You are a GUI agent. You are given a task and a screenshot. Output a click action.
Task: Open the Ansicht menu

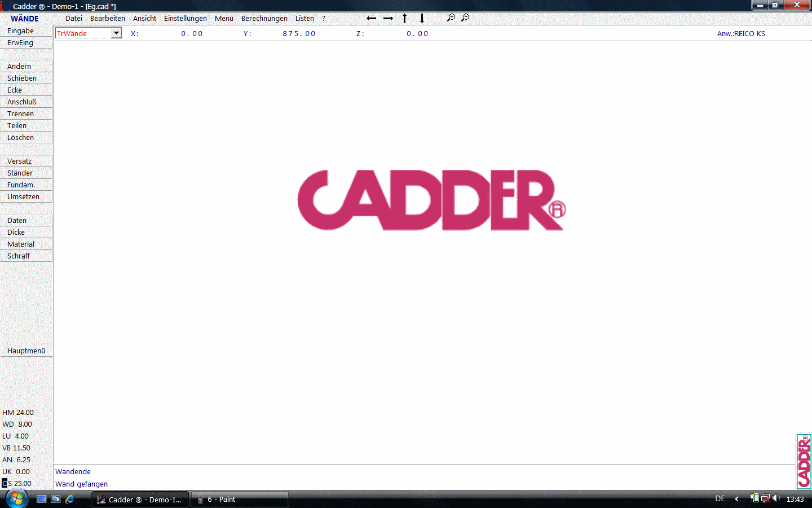145,19
